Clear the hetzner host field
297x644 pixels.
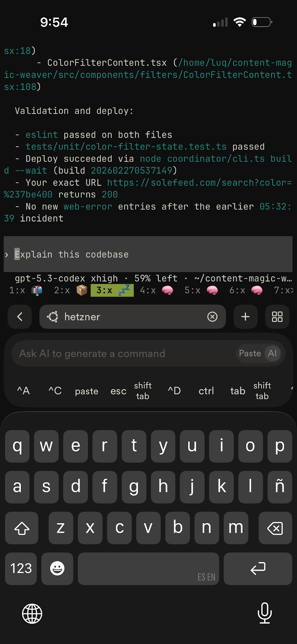(x=212, y=317)
